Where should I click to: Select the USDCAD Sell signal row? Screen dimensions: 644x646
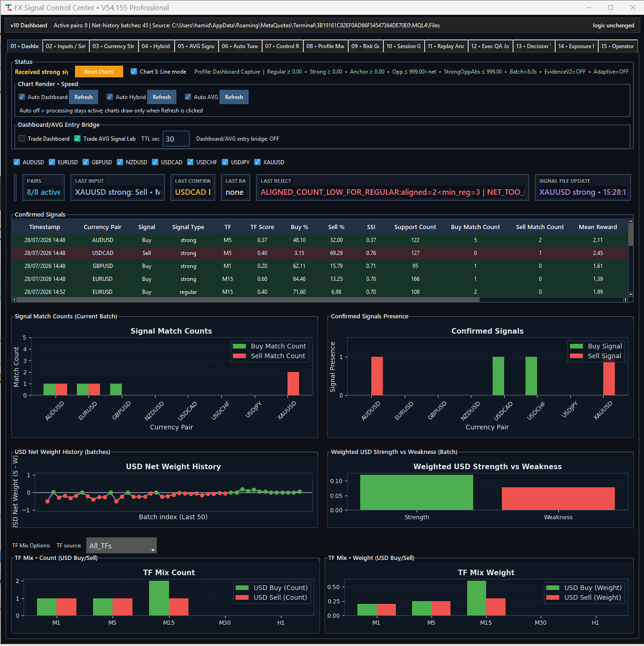pos(320,253)
